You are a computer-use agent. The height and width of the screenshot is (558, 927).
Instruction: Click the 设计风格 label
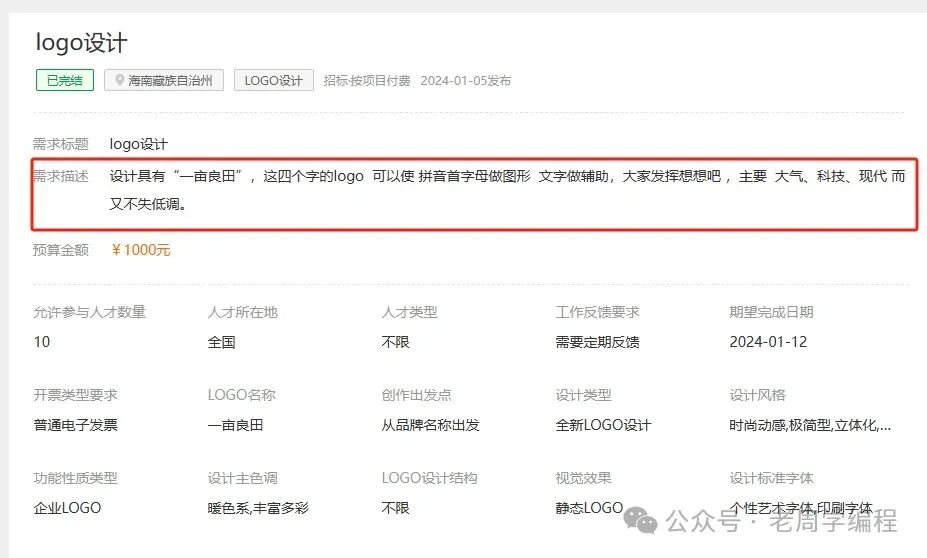pyautogui.click(x=757, y=395)
